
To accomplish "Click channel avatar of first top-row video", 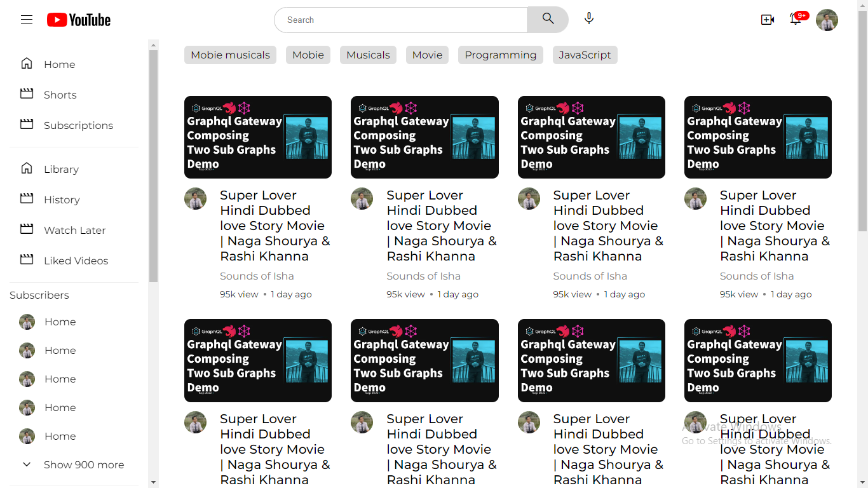I will click(195, 199).
